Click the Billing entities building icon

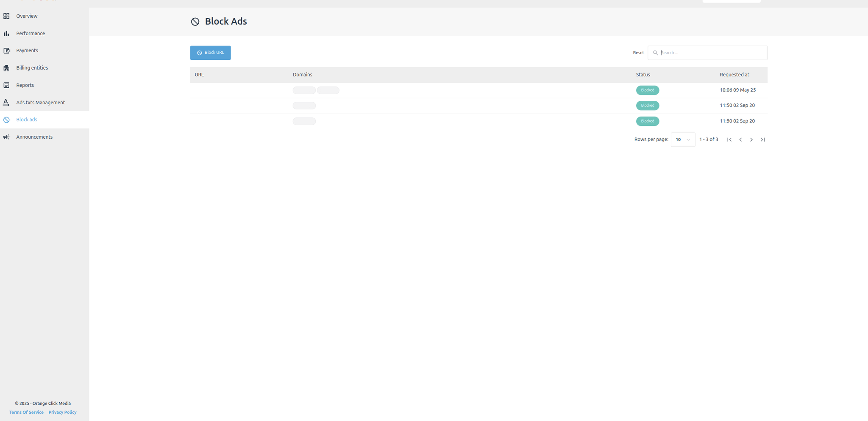point(6,68)
